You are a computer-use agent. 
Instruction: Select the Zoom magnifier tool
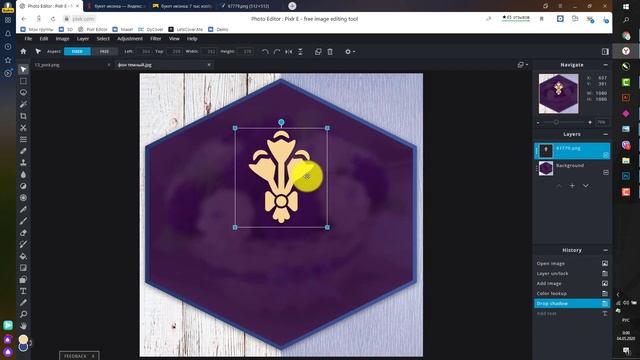23,314
